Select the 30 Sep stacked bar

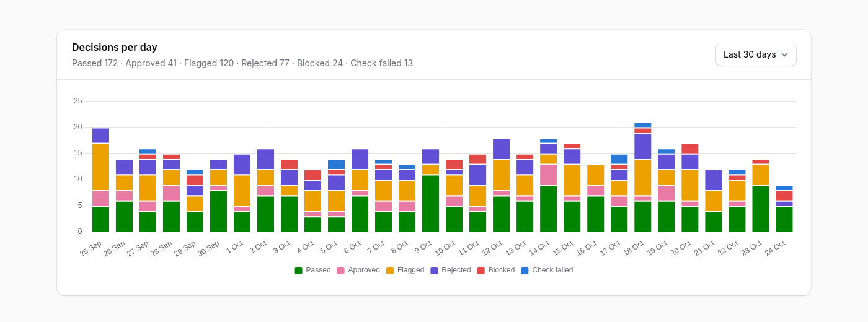point(219,196)
